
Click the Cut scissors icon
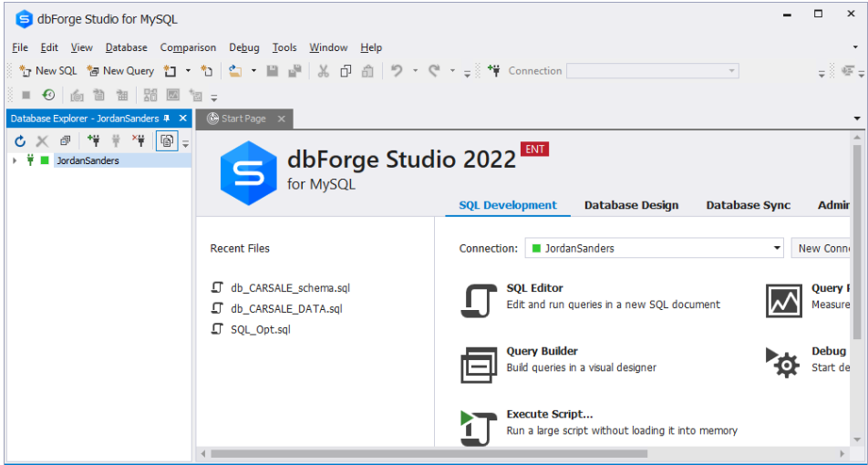tap(324, 71)
